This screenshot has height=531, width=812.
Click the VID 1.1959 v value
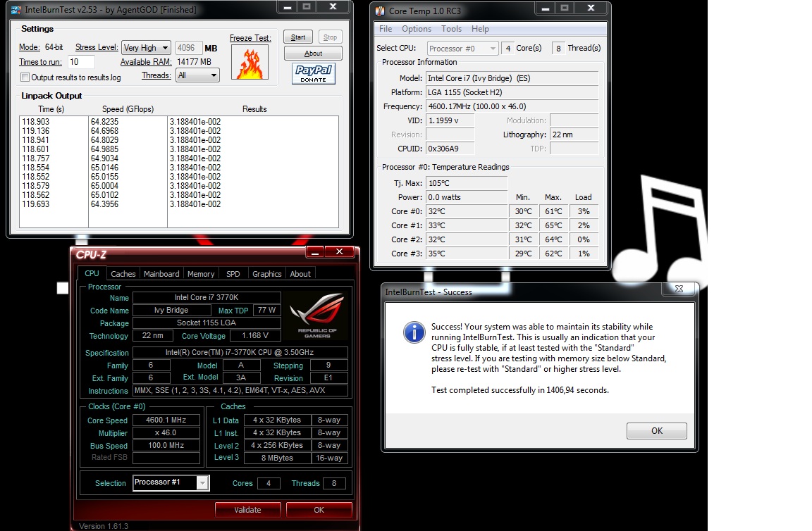click(x=450, y=120)
